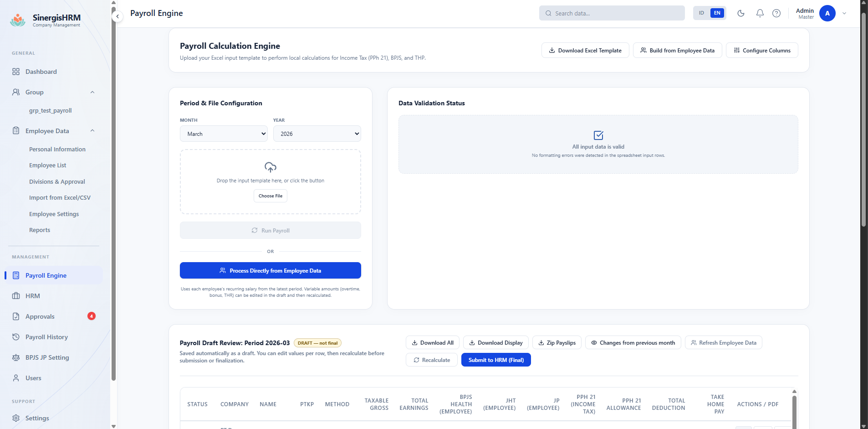Click the Admin avatar circle
The image size is (868, 429).
click(827, 13)
